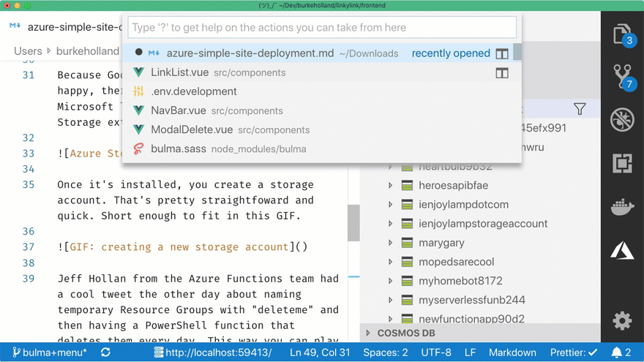
Task: Select ModalDelete.vue in quick open list
Action: tap(321, 129)
